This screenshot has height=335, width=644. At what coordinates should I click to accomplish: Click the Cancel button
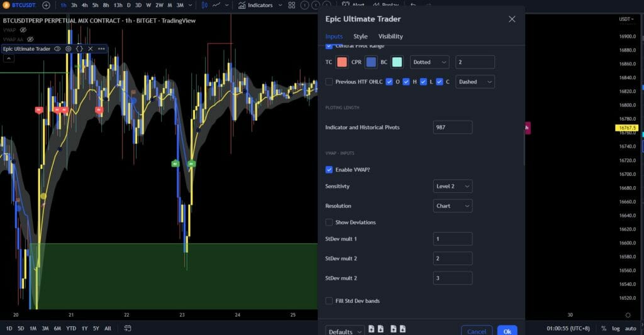[477, 331]
